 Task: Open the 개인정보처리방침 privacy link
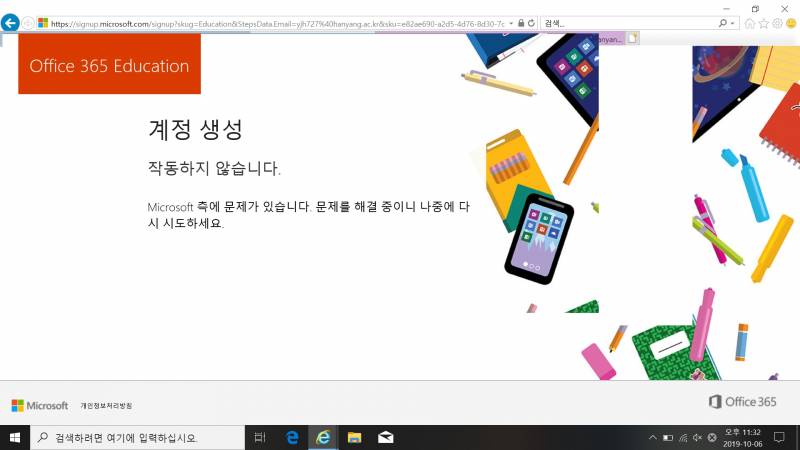click(106, 406)
